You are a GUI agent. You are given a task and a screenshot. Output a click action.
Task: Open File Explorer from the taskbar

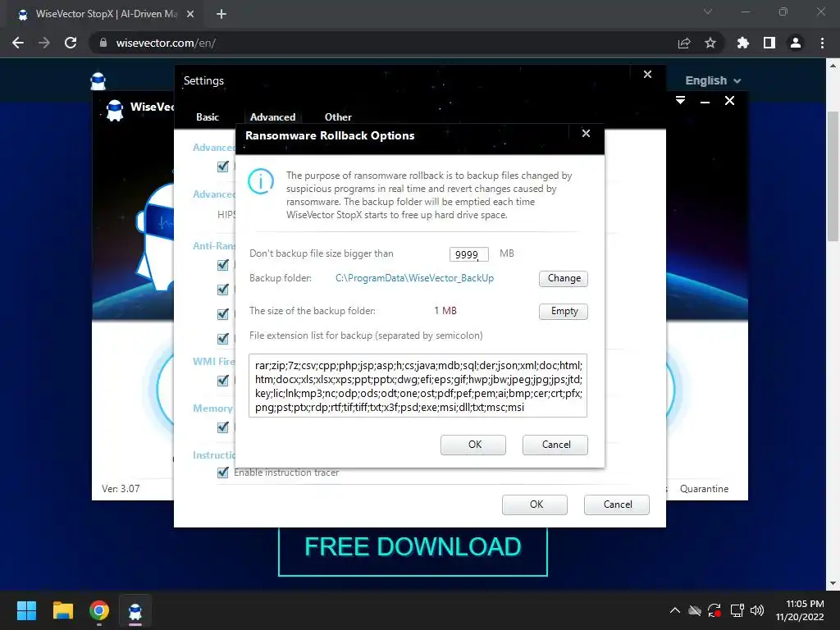pos(62,610)
